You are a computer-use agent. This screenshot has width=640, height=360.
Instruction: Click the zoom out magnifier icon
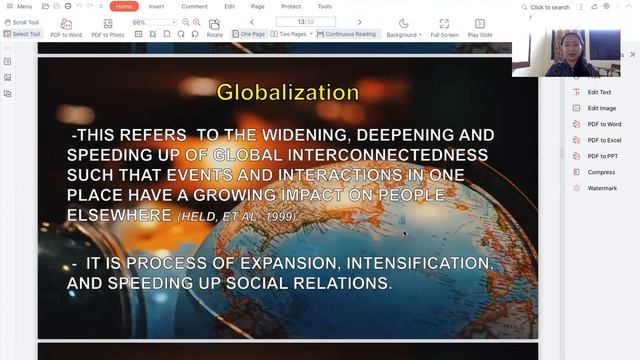[186, 22]
